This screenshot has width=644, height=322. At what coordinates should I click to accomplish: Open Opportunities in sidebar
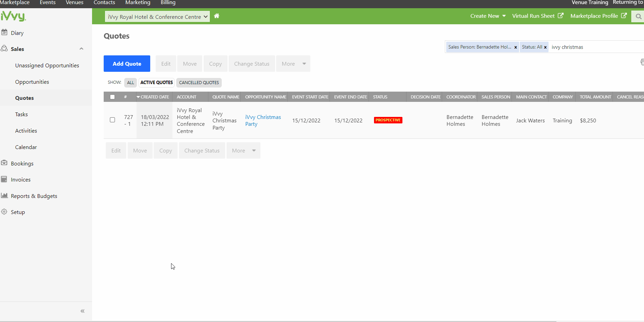tap(32, 82)
